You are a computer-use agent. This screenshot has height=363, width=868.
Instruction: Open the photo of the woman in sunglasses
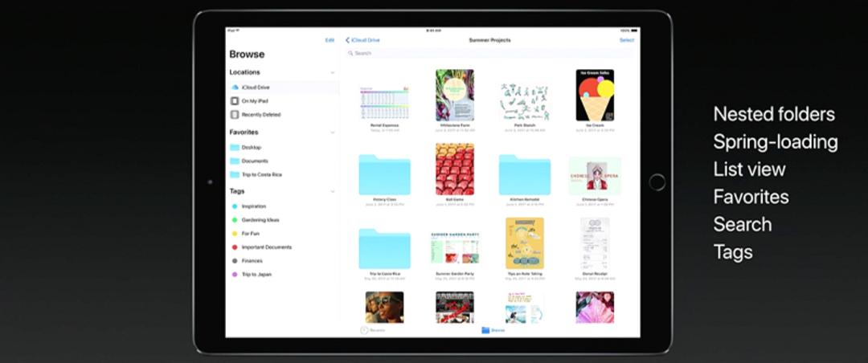pyautogui.click(x=384, y=307)
